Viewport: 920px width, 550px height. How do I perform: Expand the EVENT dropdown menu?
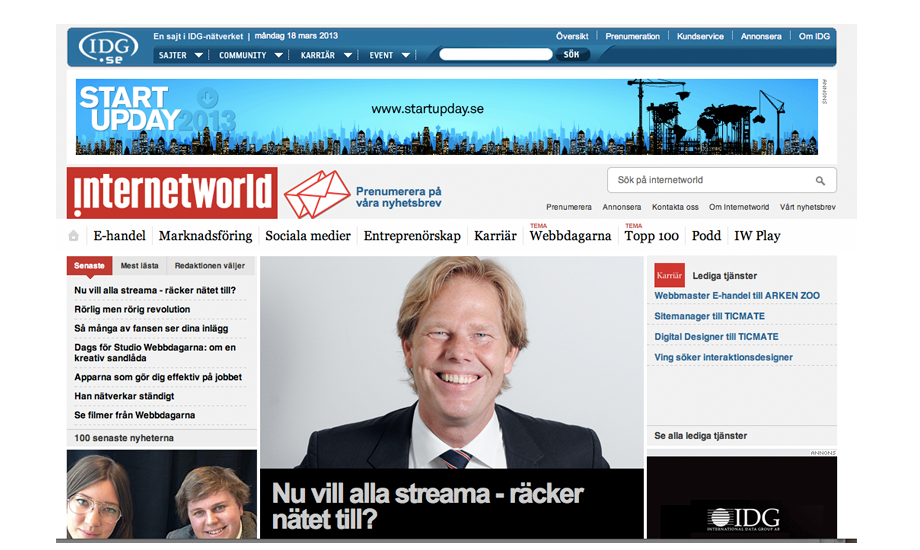point(389,55)
